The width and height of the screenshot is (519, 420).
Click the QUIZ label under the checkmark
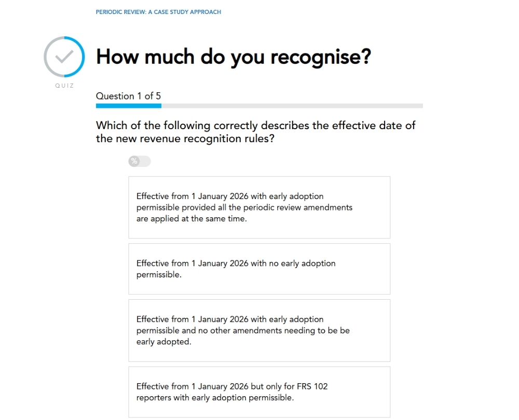64,86
